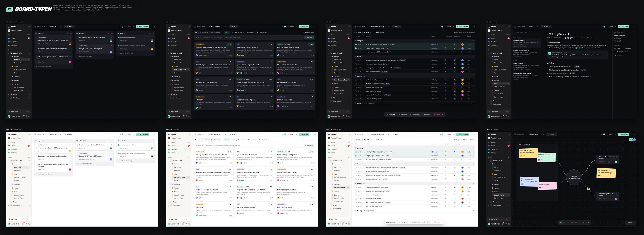
Task: Complete 'Nachfrage in der Ukraine' card, dark Kanban
Action: point(36,49)
